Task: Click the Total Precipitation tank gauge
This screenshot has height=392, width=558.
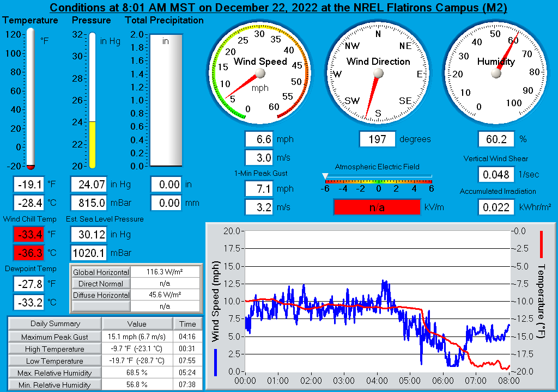Action: (x=166, y=100)
